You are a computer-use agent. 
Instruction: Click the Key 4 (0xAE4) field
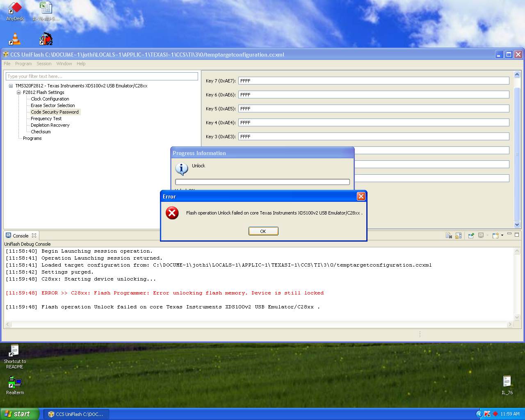[374, 123]
